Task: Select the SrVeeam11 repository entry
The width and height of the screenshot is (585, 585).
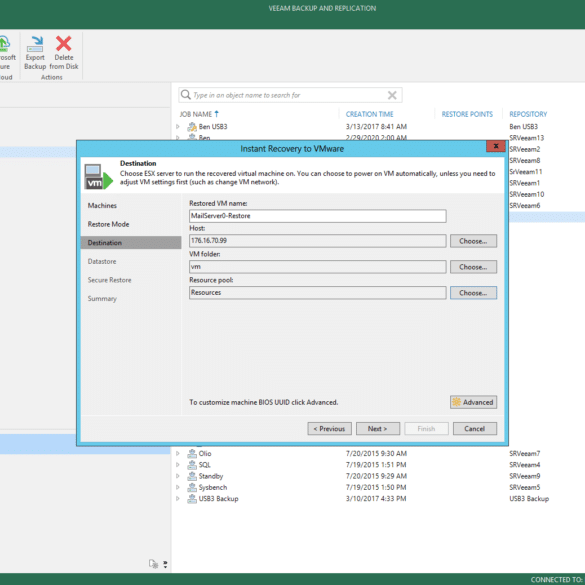Action: pos(525,172)
